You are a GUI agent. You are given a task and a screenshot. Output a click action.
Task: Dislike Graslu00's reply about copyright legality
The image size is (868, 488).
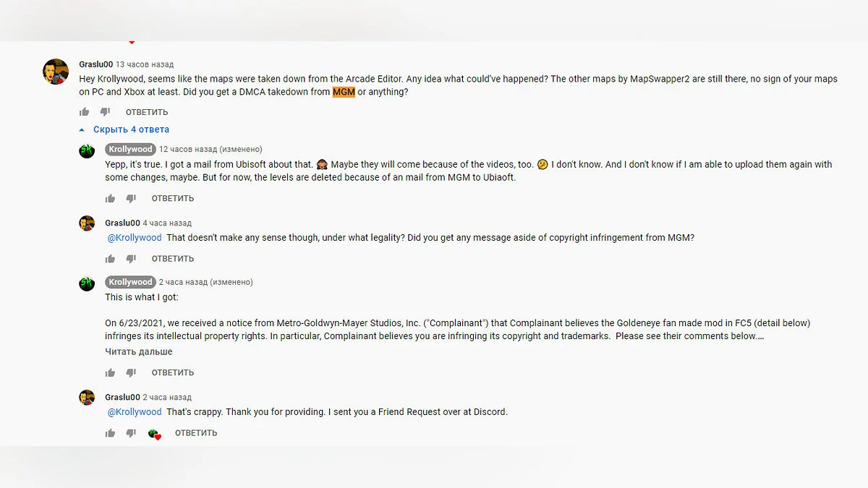pos(131,259)
